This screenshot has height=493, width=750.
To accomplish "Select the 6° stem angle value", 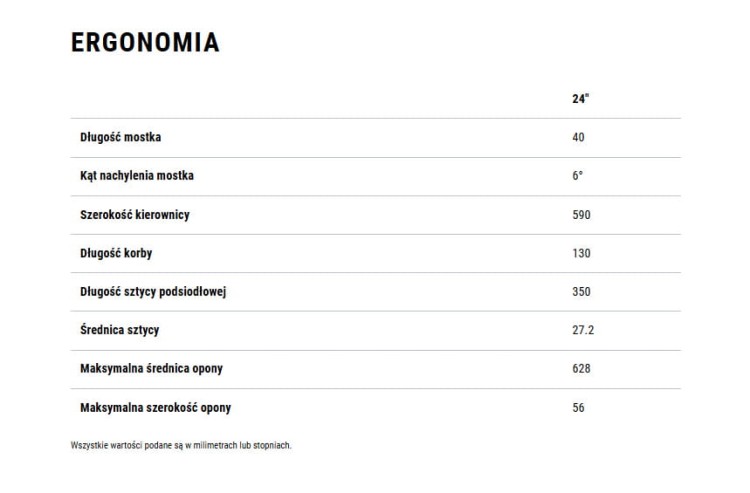I will (x=577, y=175).
